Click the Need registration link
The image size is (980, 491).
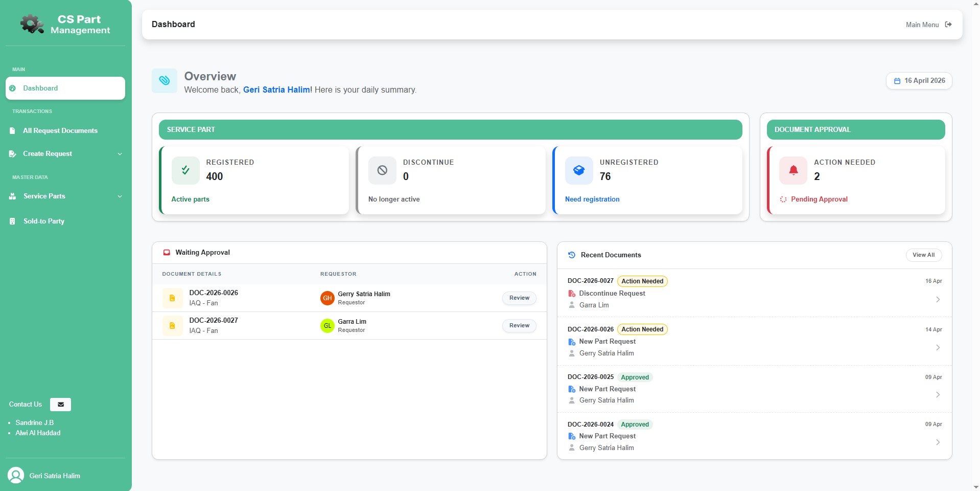tap(592, 199)
